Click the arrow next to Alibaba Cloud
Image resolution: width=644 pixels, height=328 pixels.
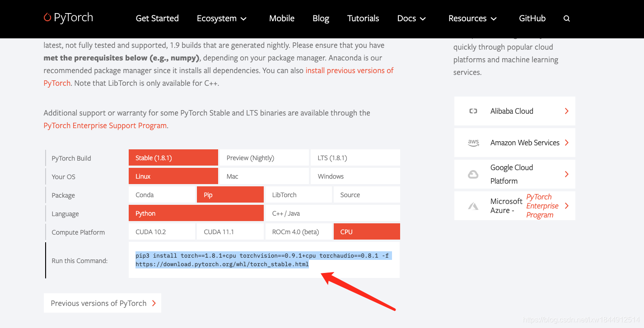coord(566,111)
